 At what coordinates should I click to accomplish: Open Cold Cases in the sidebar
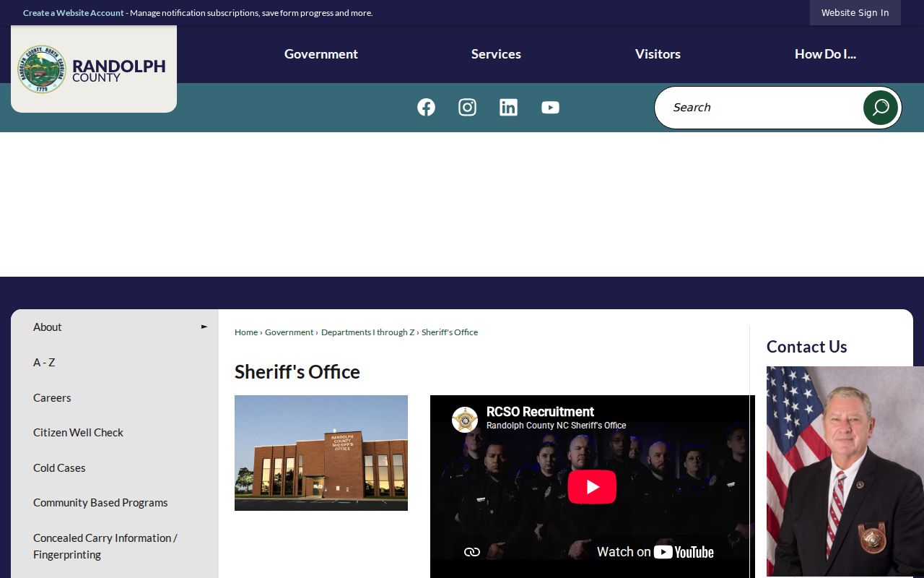pos(59,468)
